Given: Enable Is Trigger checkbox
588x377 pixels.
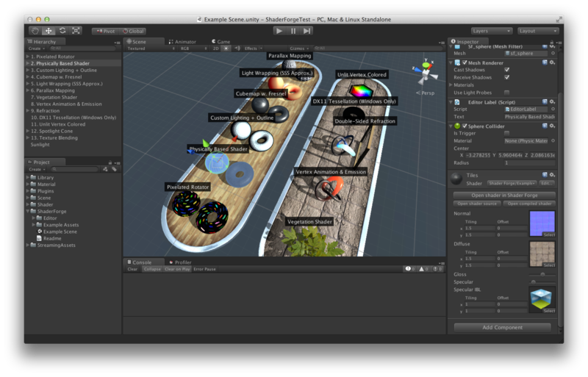Looking at the screenshot, I should point(507,133).
